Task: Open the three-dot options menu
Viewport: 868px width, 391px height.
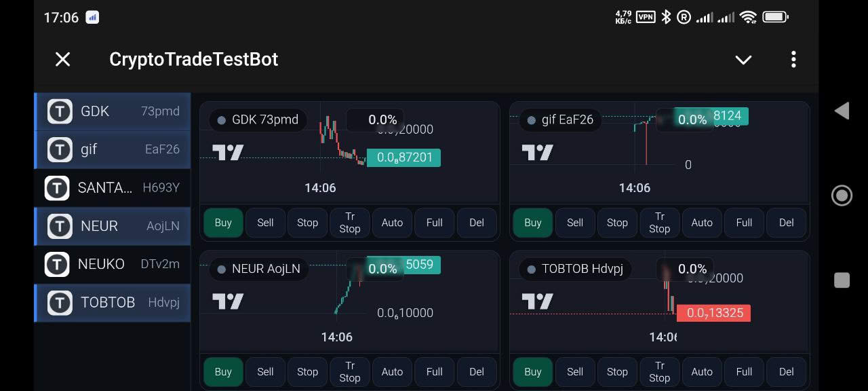Action: click(793, 60)
